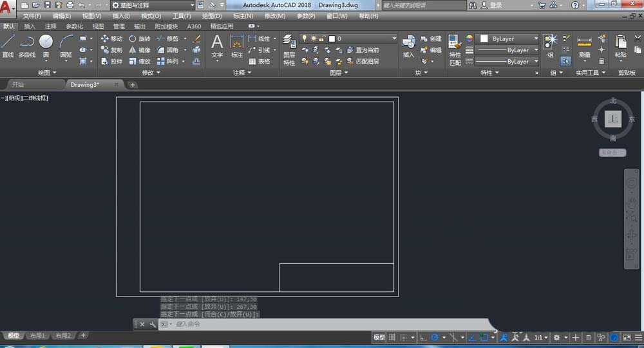Choose the Move (移动) tool
This screenshot has height=348, width=644.
tap(111, 39)
